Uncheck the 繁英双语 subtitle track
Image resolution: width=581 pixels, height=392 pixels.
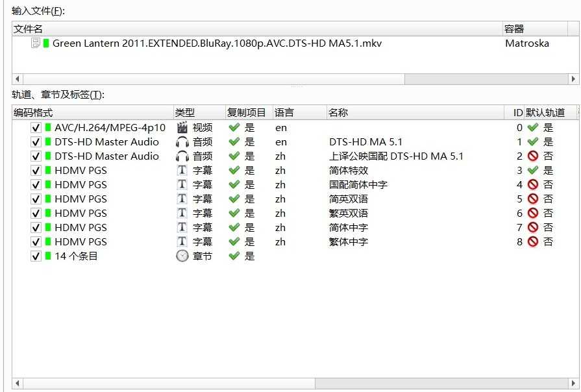(x=36, y=213)
